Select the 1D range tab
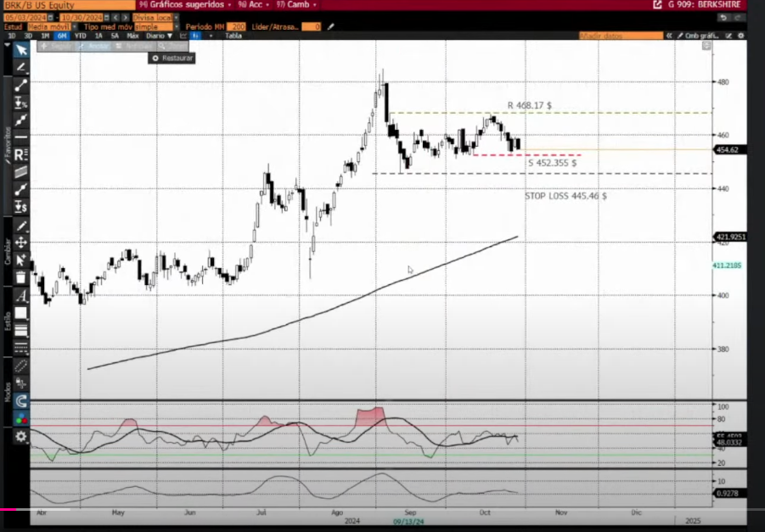This screenshot has width=765, height=532. coord(12,36)
